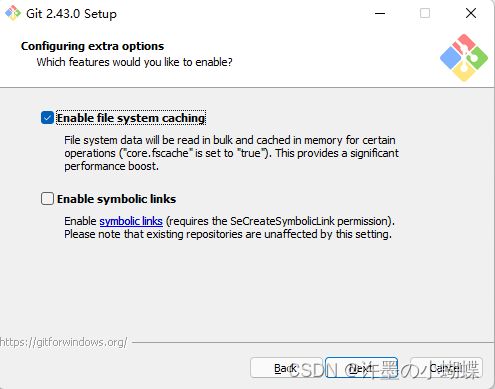Viewport: 495px width, 389px height.
Task: Click the 'Git 2.43.0 Setup' title text
Action: coord(71,14)
